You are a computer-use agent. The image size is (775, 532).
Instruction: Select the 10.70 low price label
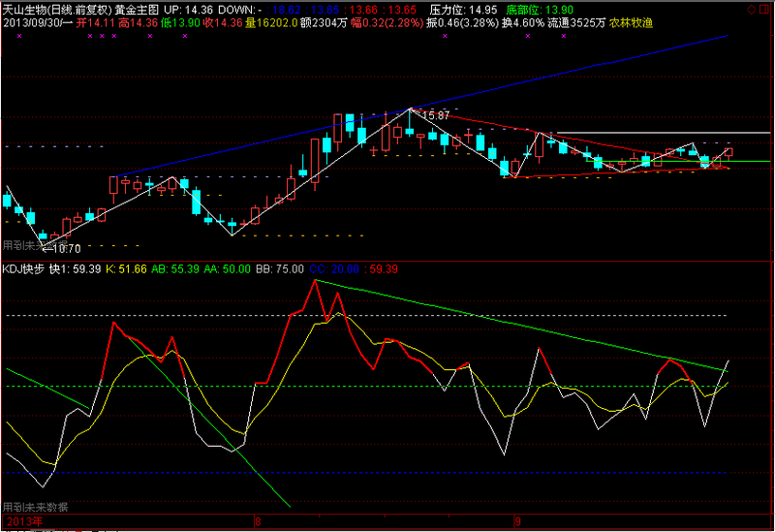tap(60, 248)
